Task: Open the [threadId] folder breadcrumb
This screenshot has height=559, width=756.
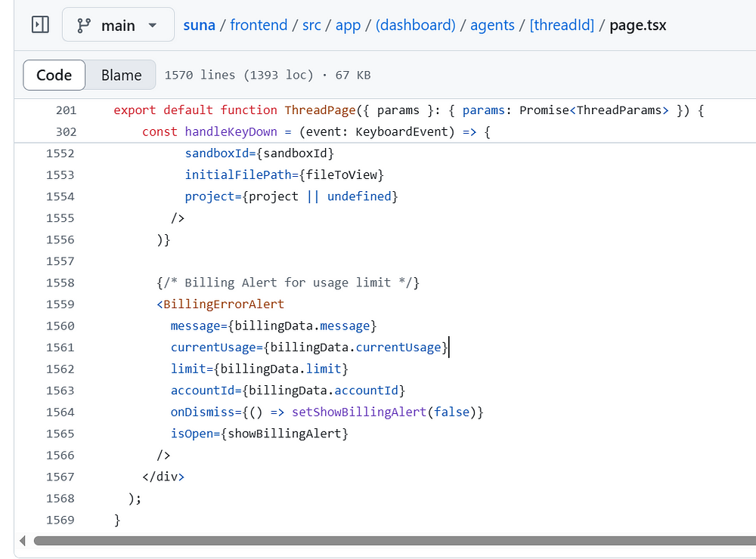Action: coord(562,25)
